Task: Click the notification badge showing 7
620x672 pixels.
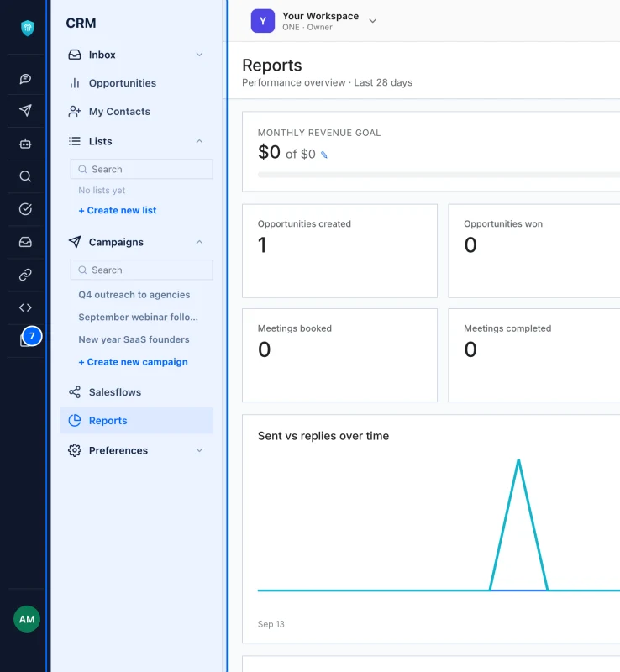Action: point(32,336)
